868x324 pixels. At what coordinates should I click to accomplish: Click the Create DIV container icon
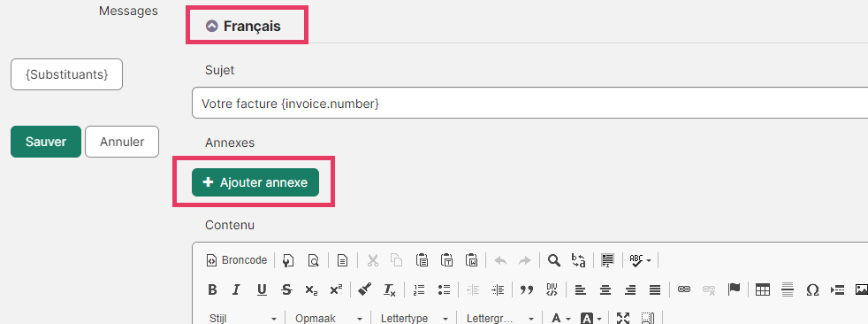pos(552,289)
